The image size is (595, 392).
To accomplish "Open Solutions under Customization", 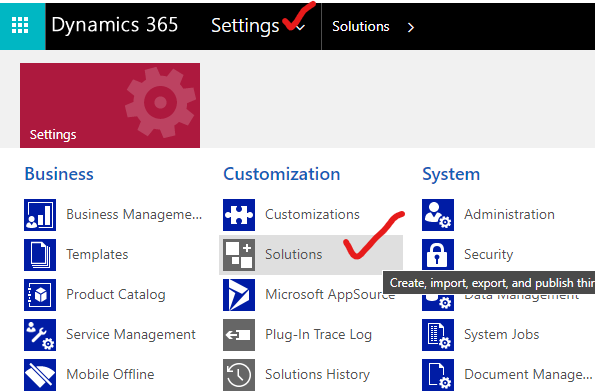I will click(x=293, y=254).
